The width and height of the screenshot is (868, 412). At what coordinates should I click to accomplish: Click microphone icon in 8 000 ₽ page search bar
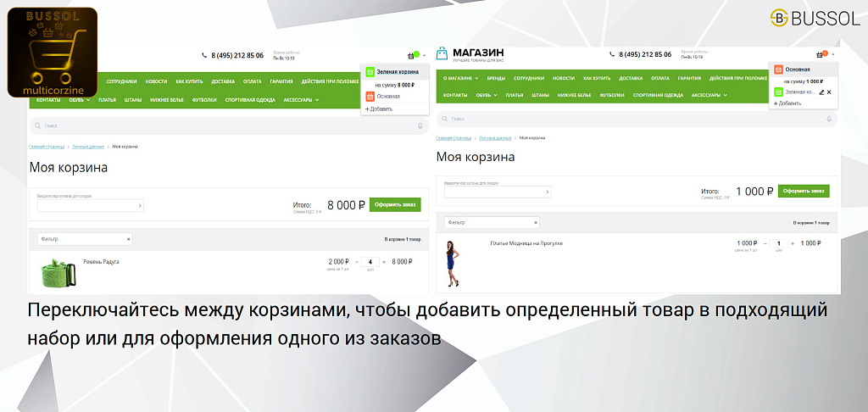click(x=420, y=126)
